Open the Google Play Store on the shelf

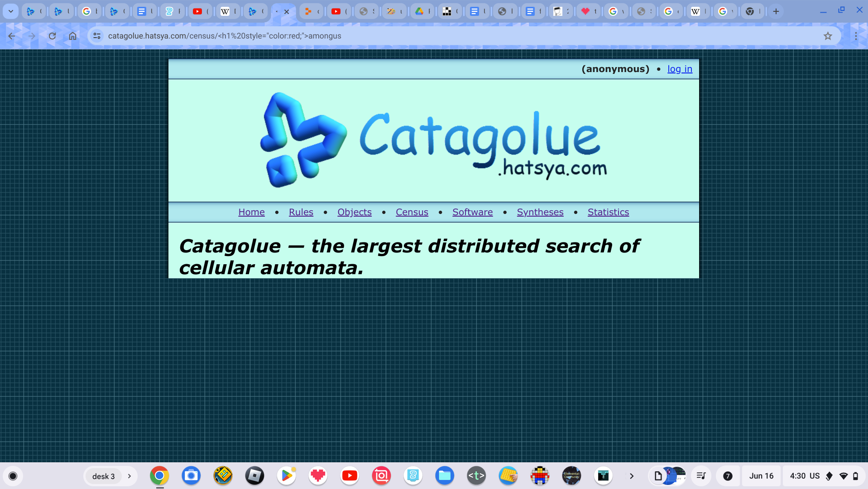(x=286, y=476)
